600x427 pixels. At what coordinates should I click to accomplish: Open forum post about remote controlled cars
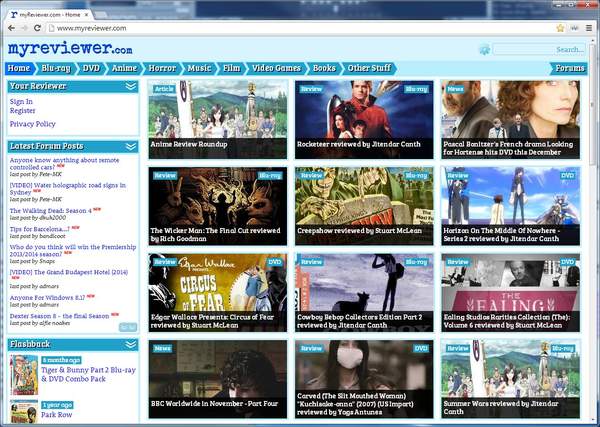pos(64,164)
